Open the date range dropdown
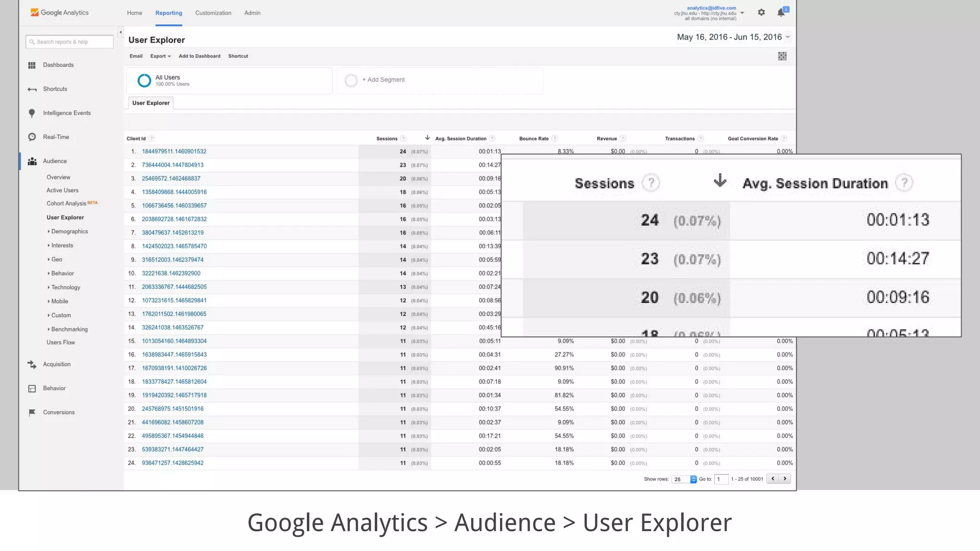The width and height of the screenshot is (980, 551). point(733,37)
